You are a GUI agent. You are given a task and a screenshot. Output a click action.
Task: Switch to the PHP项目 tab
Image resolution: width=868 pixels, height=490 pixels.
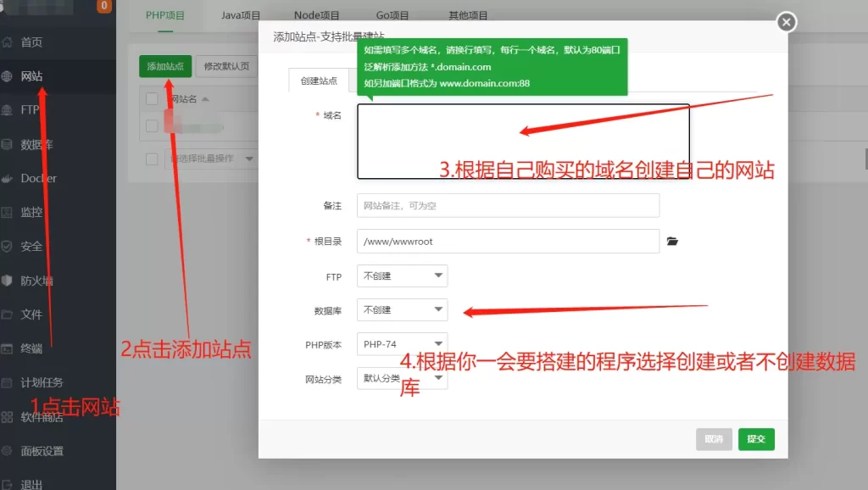coord(165,15)
